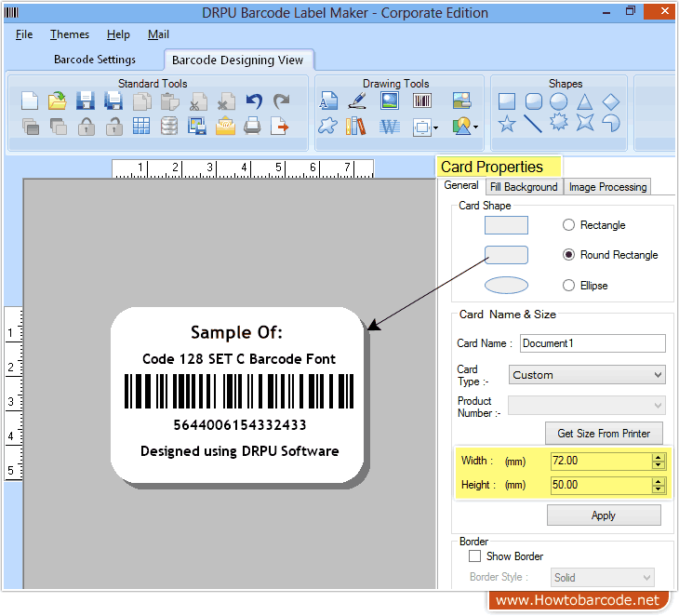Viewport: 679px width, 616px height.
Task: Decrease Height using the down stepper
Action: (659, 489)
